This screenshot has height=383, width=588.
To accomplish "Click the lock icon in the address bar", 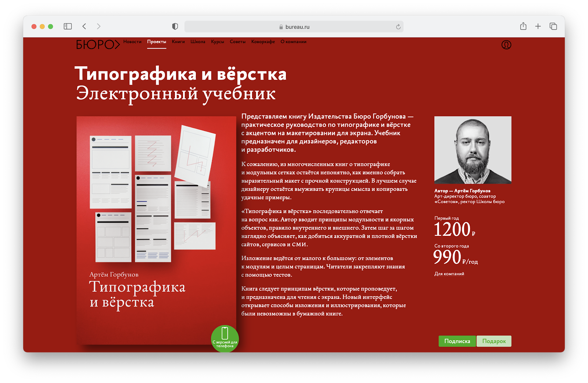I will [x=281, y=27].
